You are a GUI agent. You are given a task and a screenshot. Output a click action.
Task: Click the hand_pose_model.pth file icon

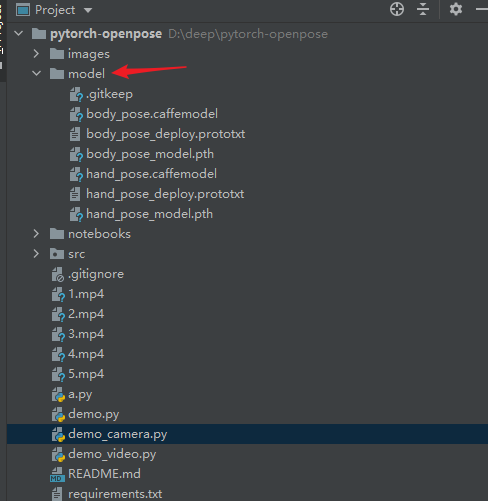tap(76, 214)
